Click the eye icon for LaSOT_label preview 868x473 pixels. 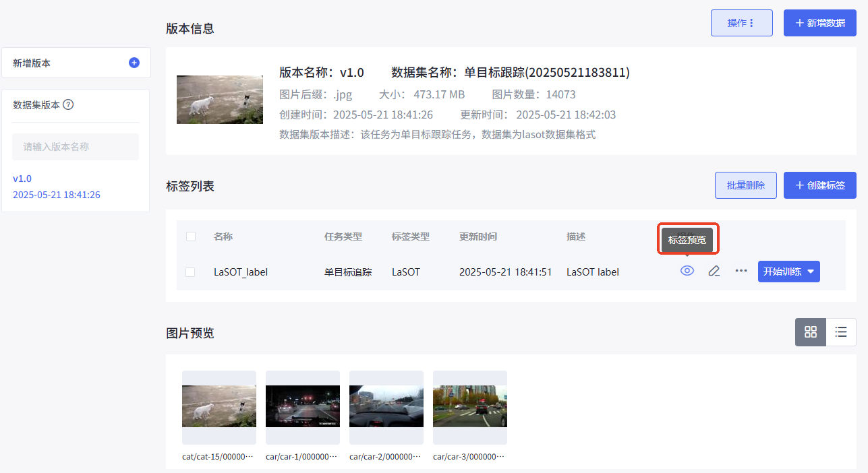coord(687,271)
